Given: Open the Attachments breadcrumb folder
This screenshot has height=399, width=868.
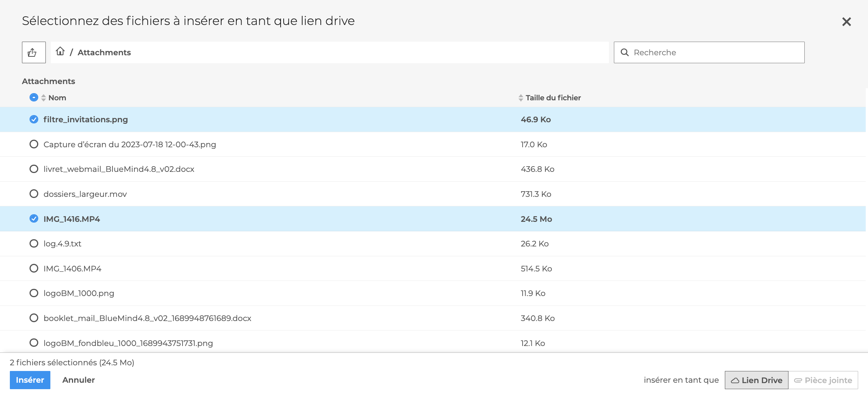Looking at the screenshot, I should (x=104, y=53).
